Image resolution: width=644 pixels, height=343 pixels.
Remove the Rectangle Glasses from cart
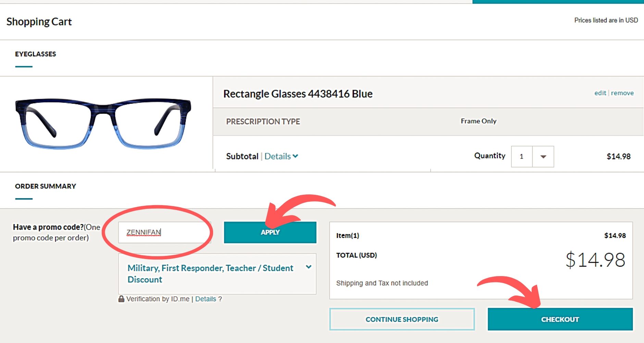[x=622, y=93]
